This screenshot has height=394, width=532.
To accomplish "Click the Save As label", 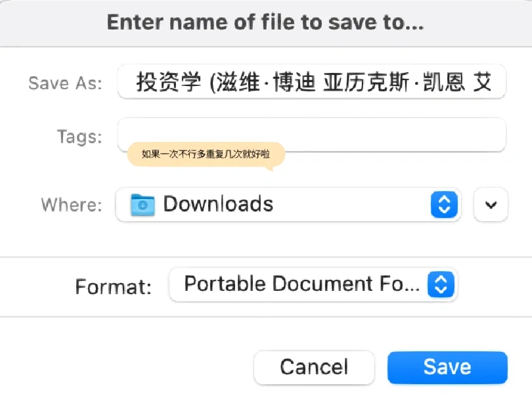I will pyautogui.click(x=65, y=83).
